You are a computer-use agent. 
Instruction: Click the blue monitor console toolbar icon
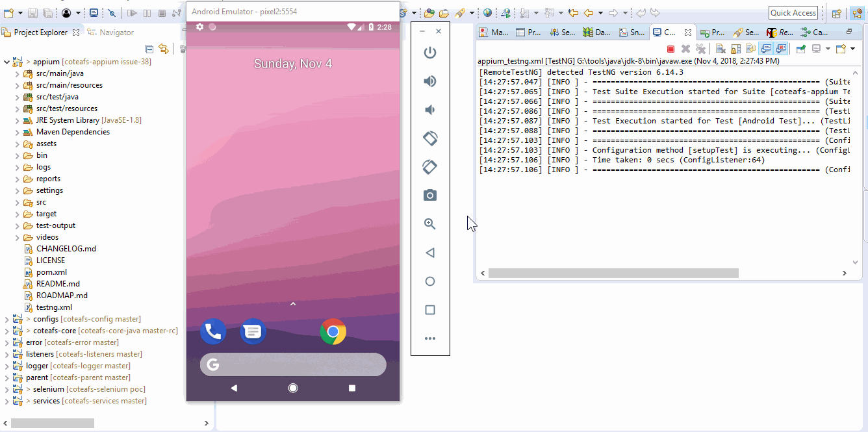tap(94, 13)
